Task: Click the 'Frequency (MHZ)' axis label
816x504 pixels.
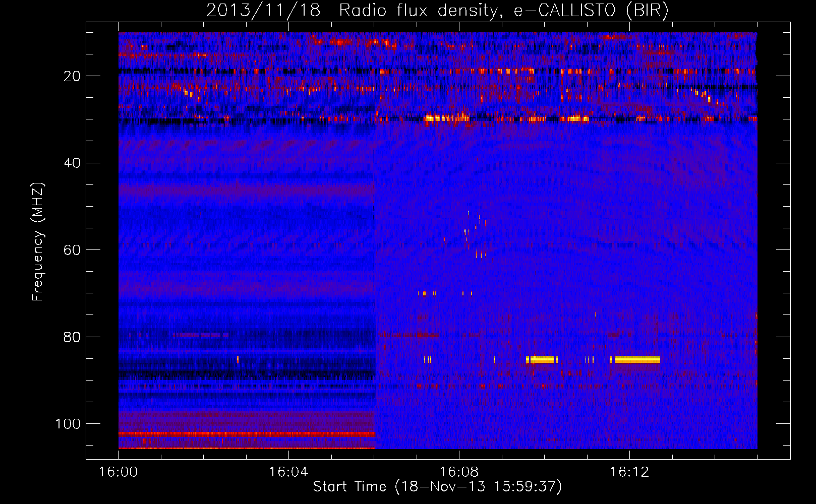Action: [x=38, y=242]
